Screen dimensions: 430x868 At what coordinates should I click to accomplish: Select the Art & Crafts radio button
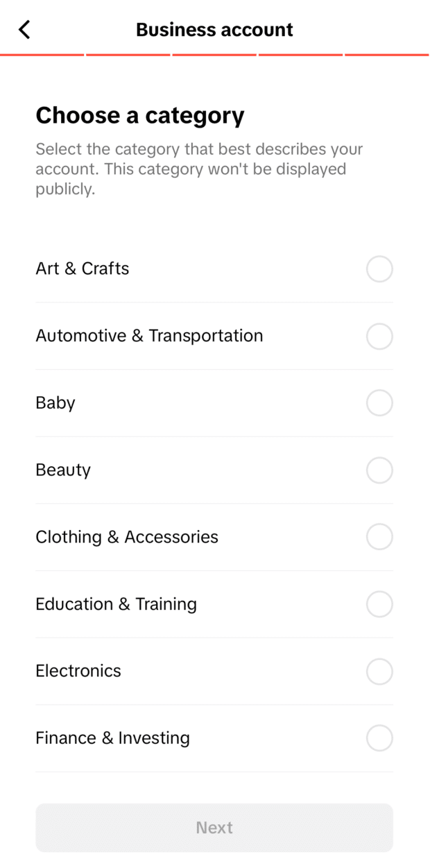pyautogui.click(x=379, y=269)
